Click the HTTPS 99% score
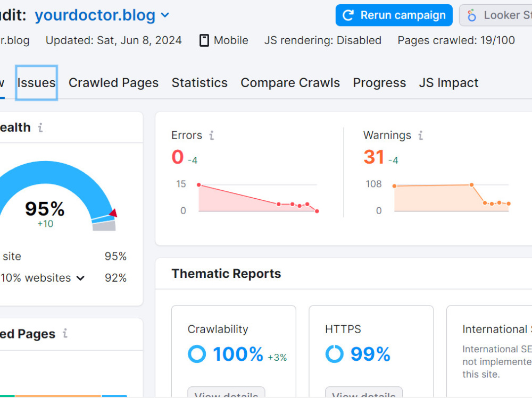The height and width of the screenshot is (398, 532). (370, 354)
